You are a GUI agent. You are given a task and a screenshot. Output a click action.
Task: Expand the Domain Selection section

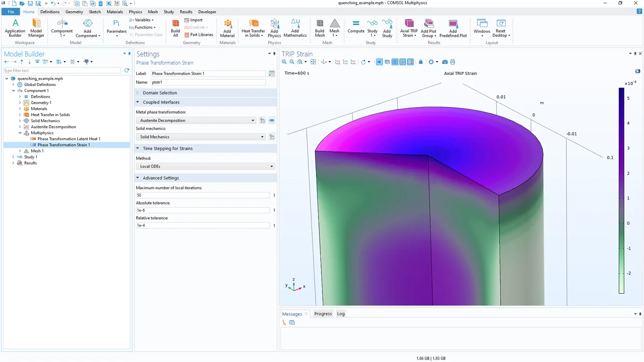tap(160, 93)
